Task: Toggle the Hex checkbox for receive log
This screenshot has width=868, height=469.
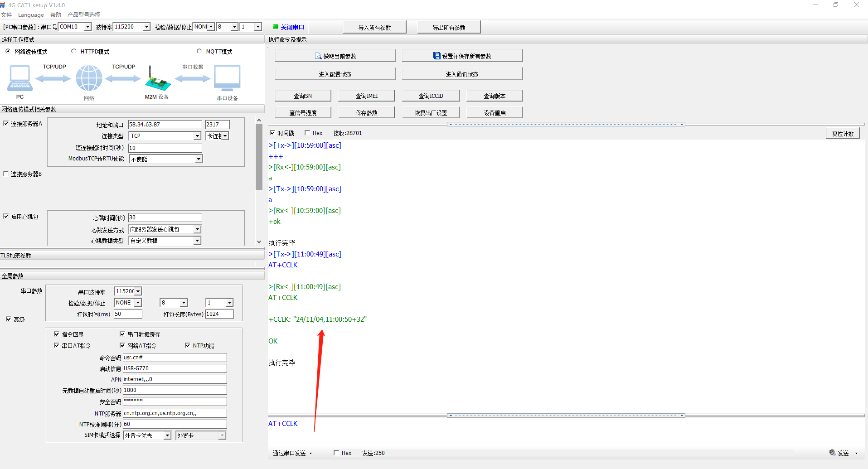Action: click(307, 133)
